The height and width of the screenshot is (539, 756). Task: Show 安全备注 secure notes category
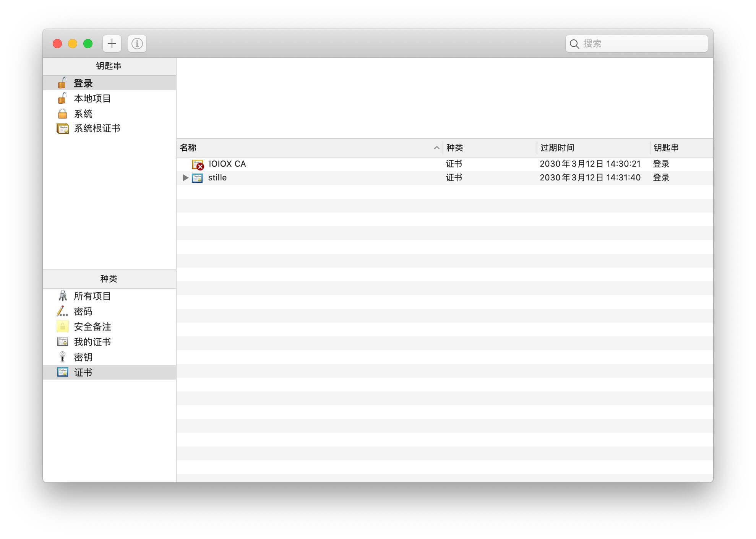click(92, 326)
